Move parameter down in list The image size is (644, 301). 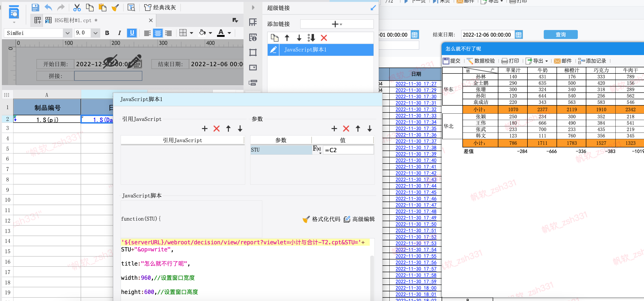370,129
